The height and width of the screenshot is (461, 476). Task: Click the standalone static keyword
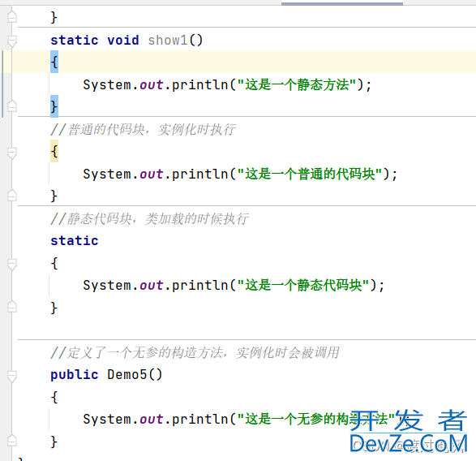click(75, 241)
